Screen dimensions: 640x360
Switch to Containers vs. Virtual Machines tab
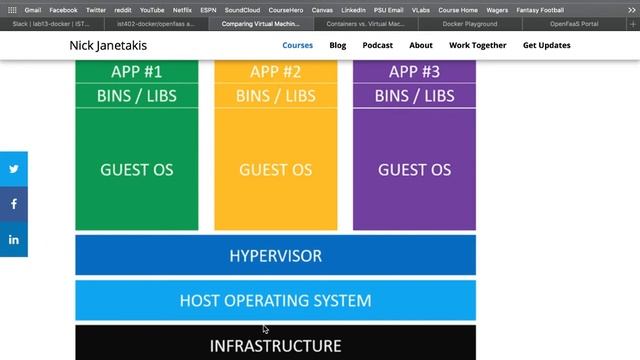pos(365,24)
